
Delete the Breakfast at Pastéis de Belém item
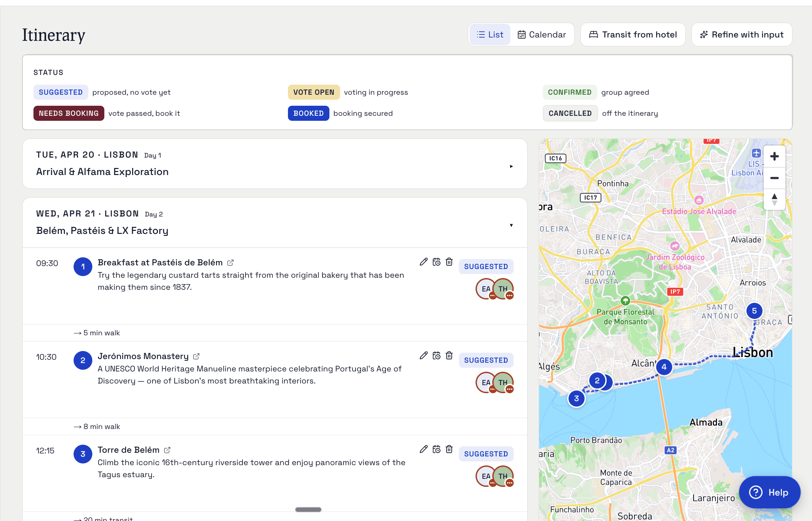449,262
